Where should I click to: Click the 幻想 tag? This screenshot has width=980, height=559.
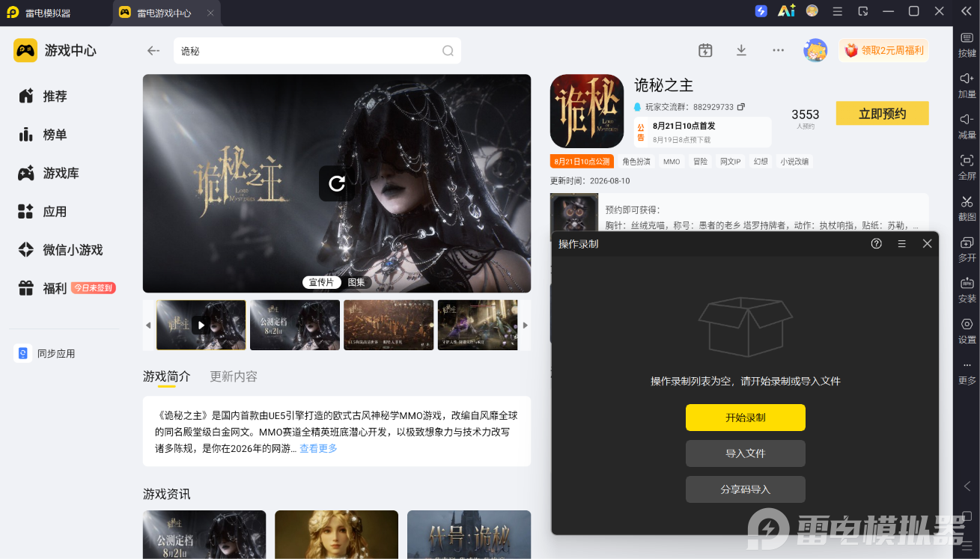[761, 162]
